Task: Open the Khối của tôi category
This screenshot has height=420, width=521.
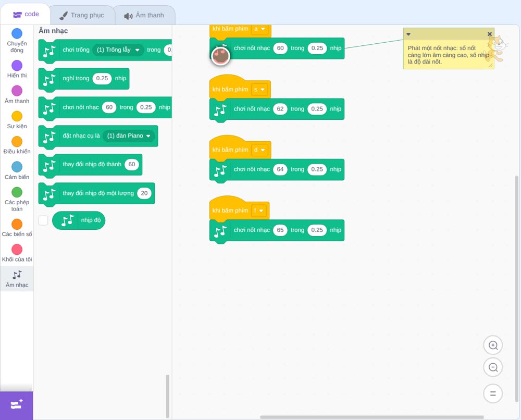Action: click(x=17, y=253)
